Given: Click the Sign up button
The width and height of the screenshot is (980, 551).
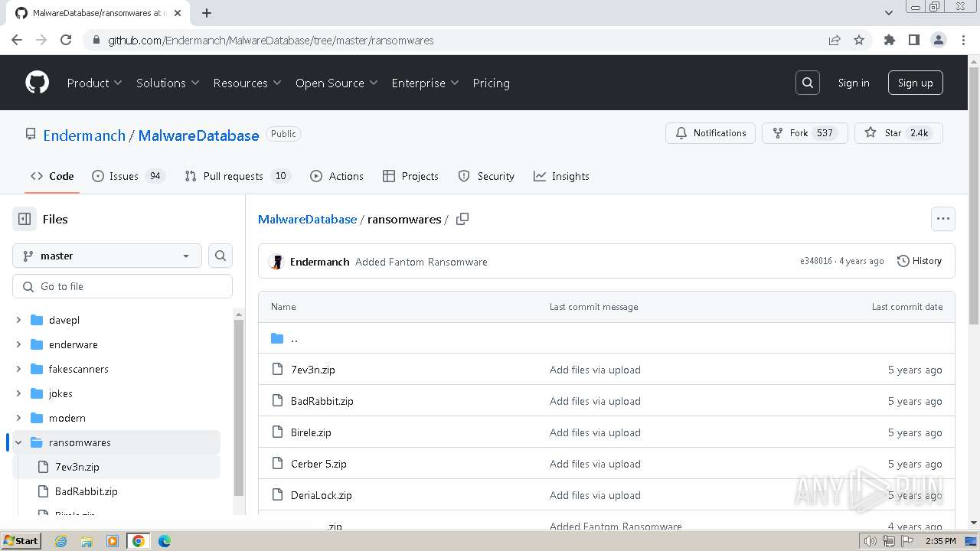Looking at the screenshot, I should coord(915,83).
